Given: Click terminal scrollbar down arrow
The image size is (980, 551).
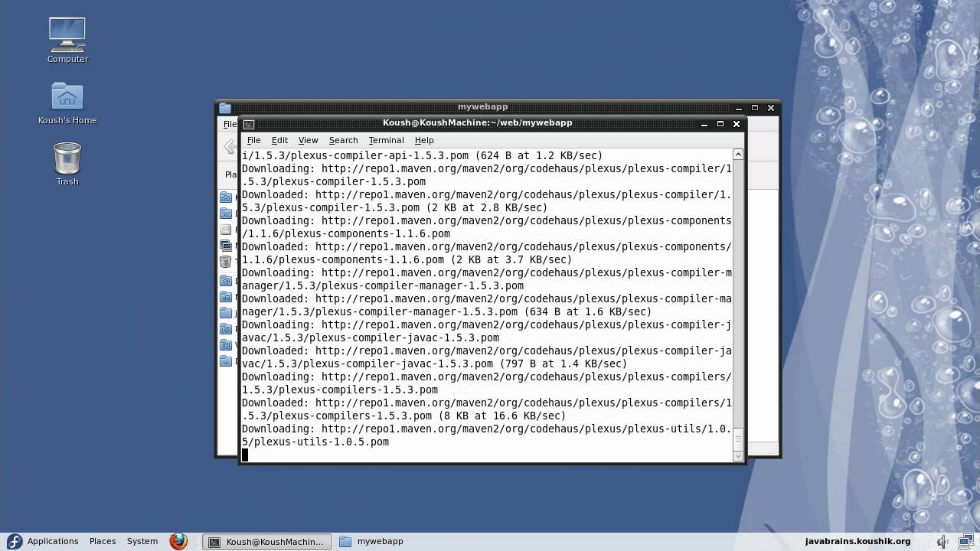Looking at the screenshot, I should [738, 456].
